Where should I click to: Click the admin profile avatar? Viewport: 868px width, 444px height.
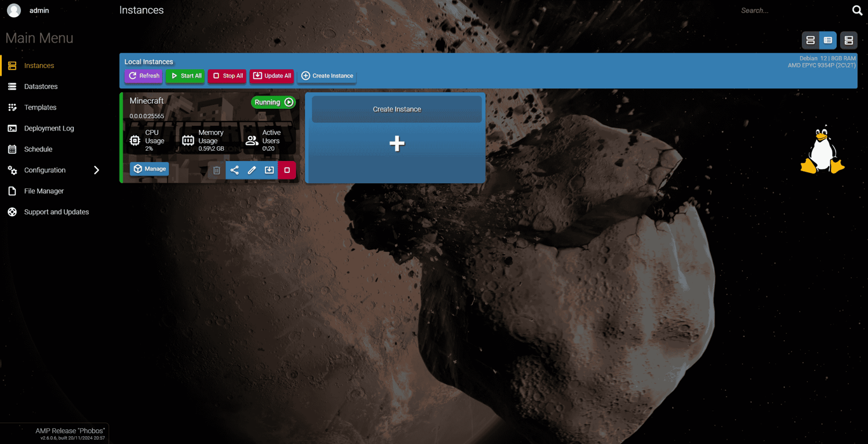(x=13, y=10)
